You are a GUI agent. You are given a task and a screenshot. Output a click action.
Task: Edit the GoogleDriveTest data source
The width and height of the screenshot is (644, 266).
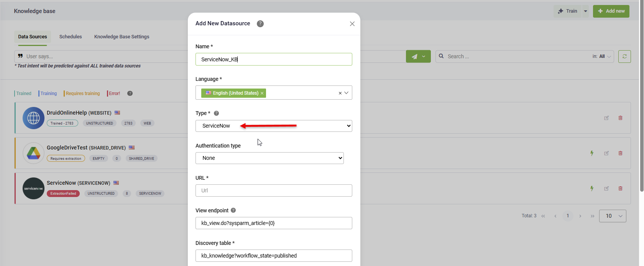[606, 153]
